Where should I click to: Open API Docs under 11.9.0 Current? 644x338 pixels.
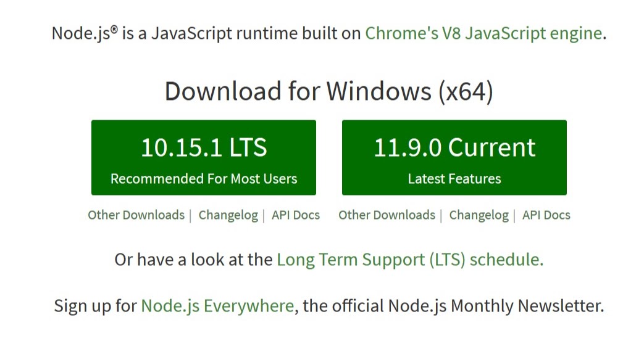coord(546,215)
